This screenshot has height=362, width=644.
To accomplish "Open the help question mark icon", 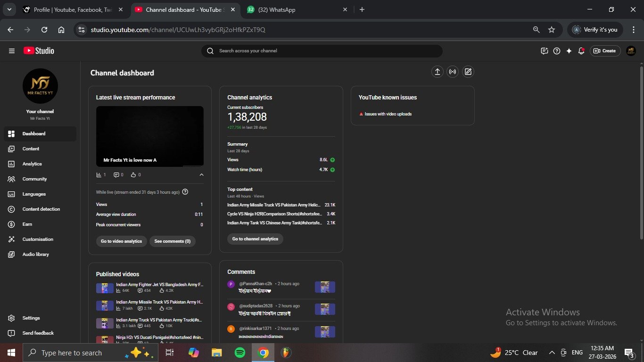I will point(557,51).
